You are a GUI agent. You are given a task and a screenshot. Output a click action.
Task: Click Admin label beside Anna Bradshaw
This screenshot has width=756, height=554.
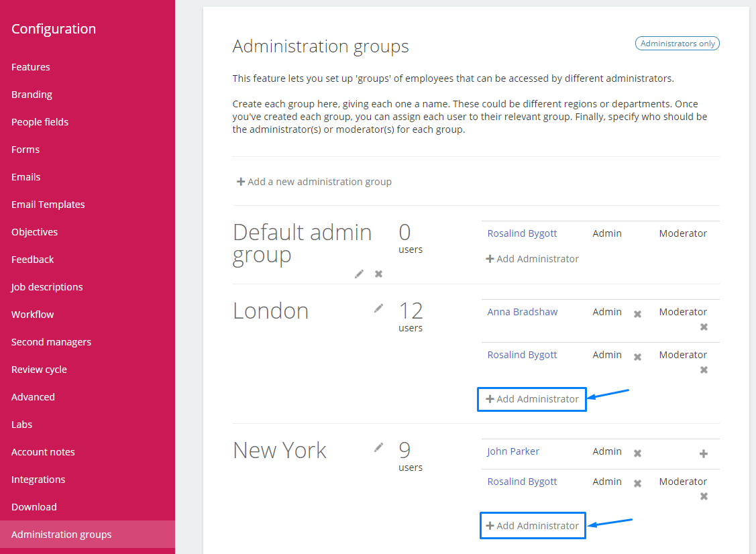607,312
